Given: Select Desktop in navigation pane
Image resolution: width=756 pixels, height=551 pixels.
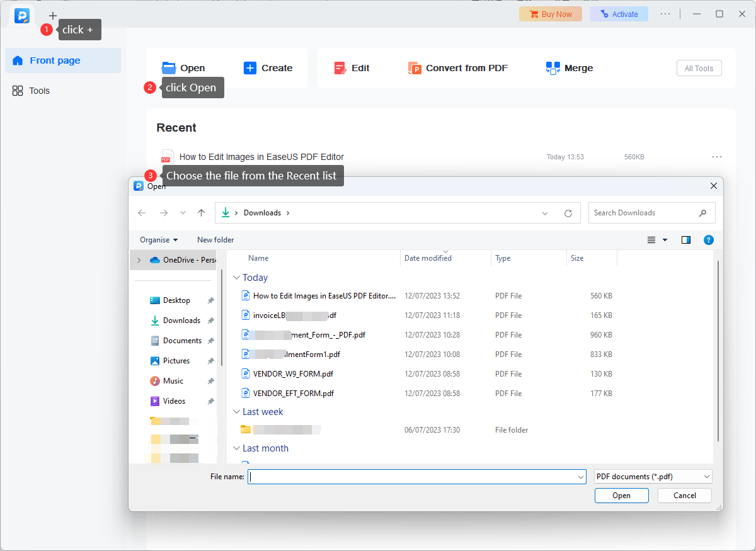Looking at the screenshot, I should coord(176,300).
